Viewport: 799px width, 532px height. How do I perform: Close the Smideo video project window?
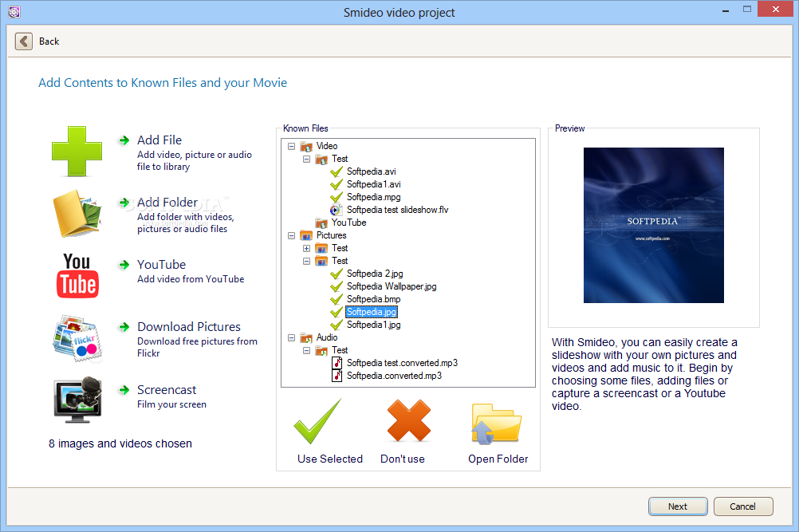tap(776, 9)
